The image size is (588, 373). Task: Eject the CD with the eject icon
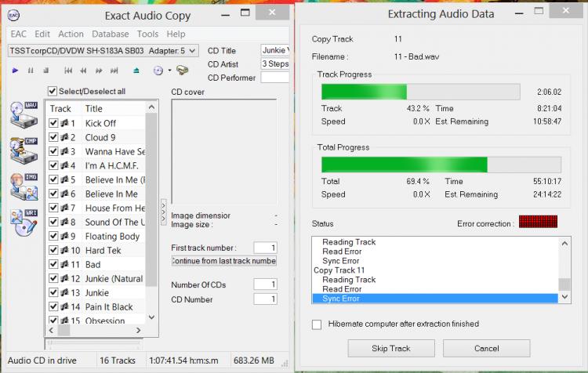click(x=136, y=71)
